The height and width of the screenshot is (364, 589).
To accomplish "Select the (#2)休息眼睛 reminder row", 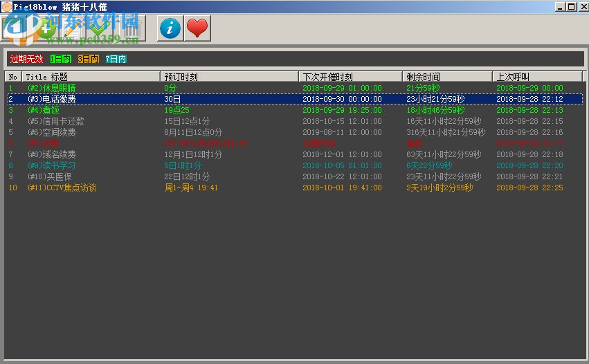I will coord(295,88).
